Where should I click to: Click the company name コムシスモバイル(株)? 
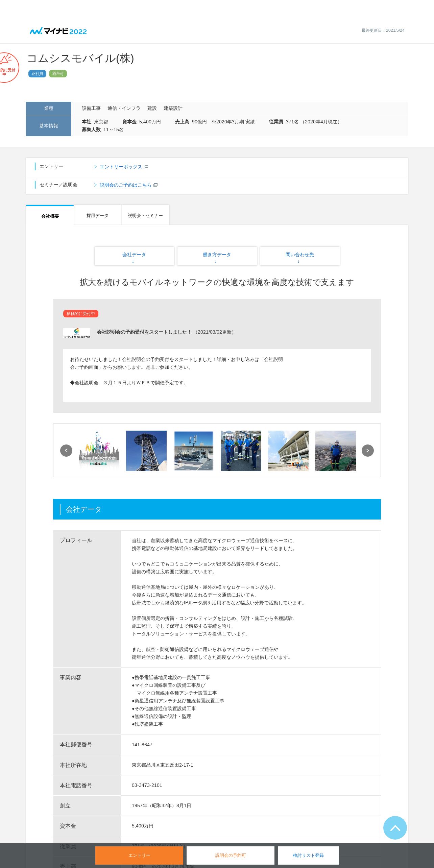80,58
